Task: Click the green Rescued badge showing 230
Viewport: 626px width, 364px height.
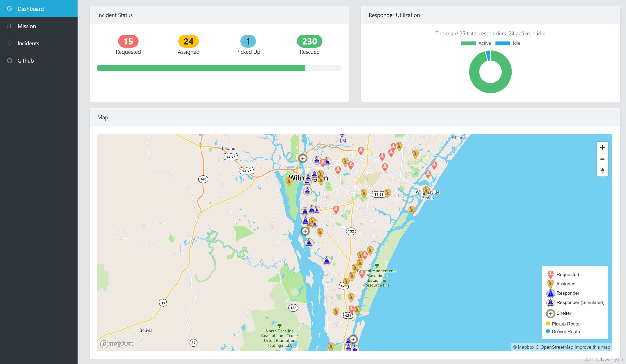Action: (x=310, y=41)
